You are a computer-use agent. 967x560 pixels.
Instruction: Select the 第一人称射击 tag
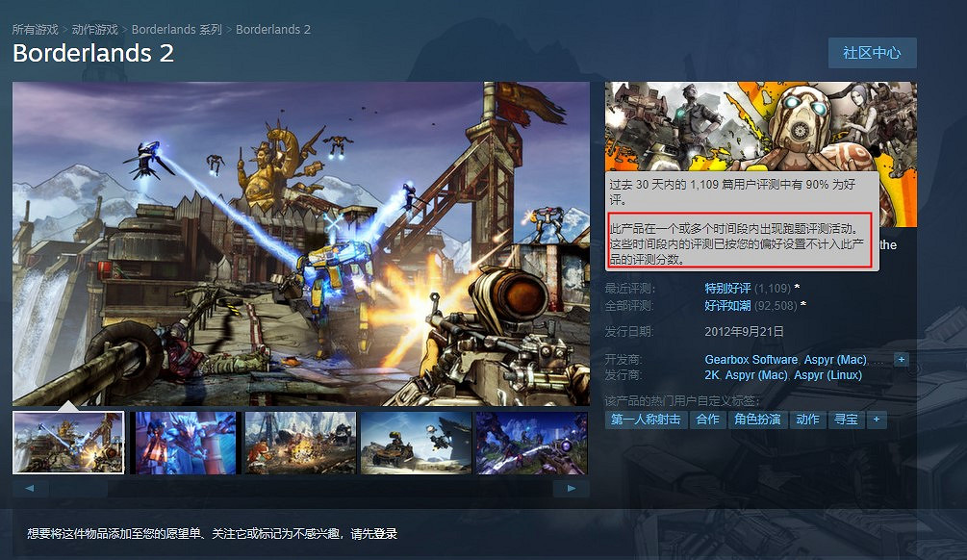647,419
